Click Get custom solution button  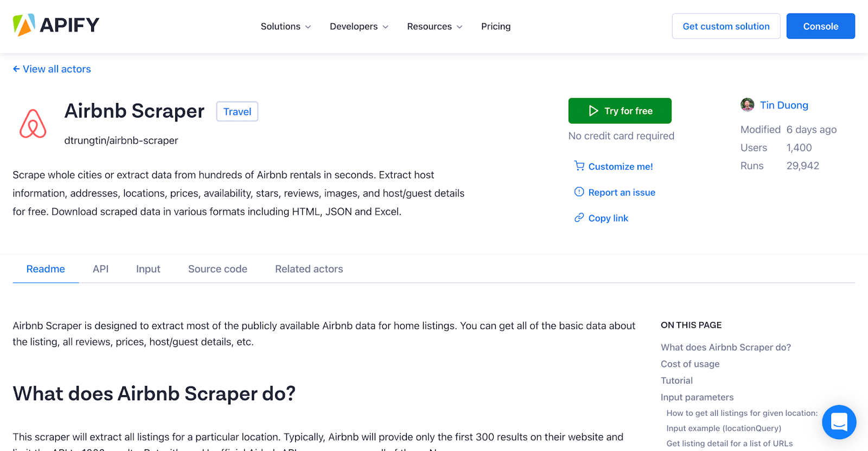click(726, 26)
